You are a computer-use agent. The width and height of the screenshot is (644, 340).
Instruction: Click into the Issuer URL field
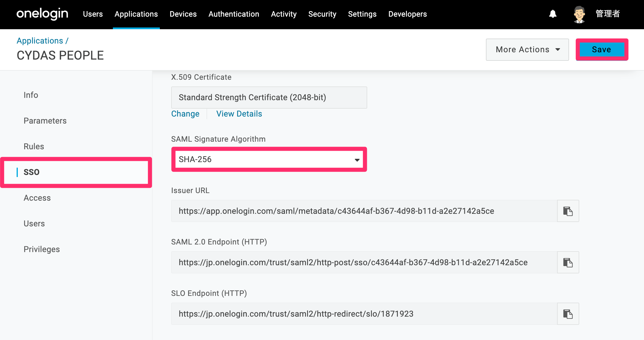point(364,211)
